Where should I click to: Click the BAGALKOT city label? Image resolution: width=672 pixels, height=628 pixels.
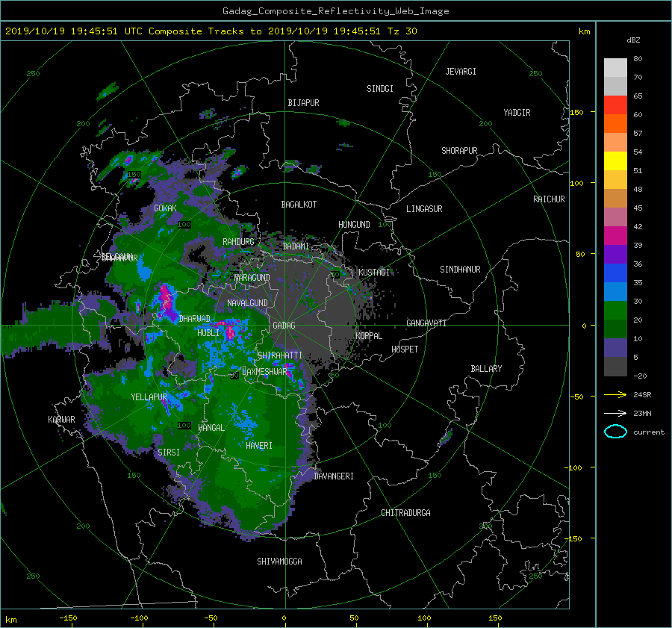coord(299,205)
